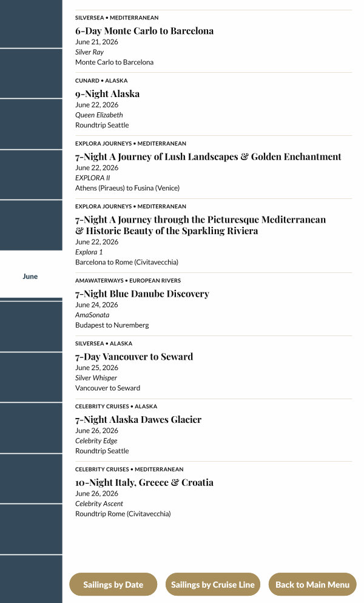
Task: Open Lush Landscapes & Golden Enchantment journey
Action: 208,157
